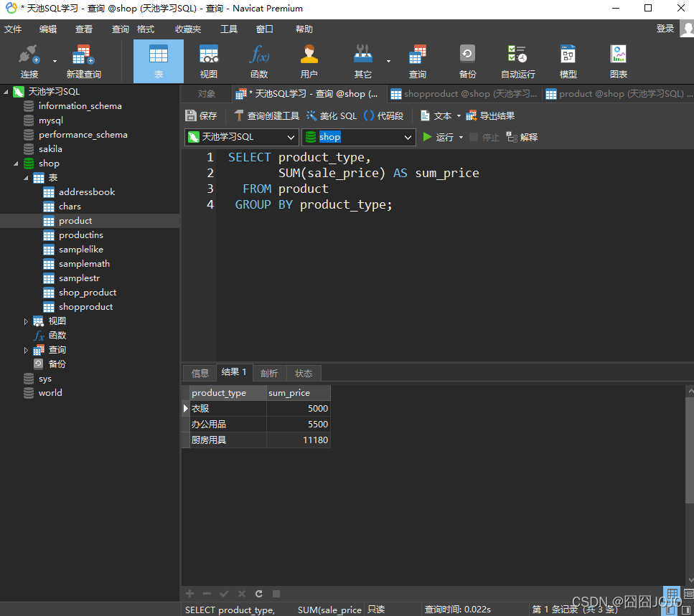Open the Favorites (收藏夹) menu
This screenshot has width=694, height=616.
point(188,29)
